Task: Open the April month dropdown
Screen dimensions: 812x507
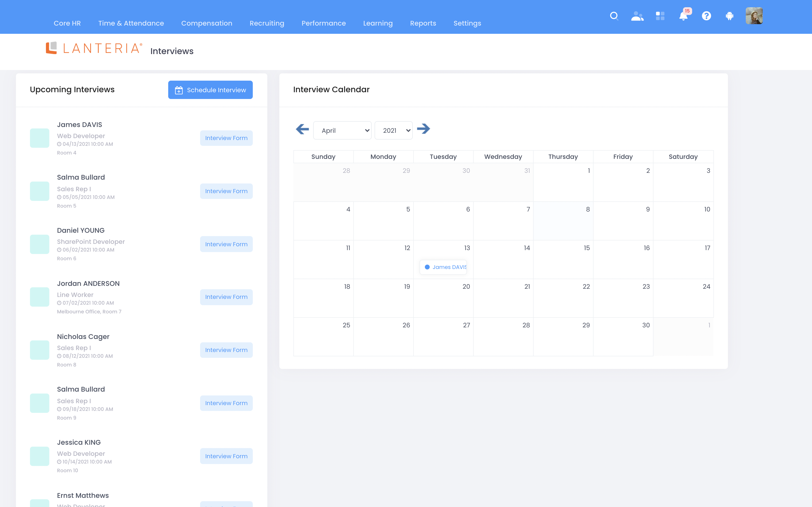Action: click(x=342, y=130)
